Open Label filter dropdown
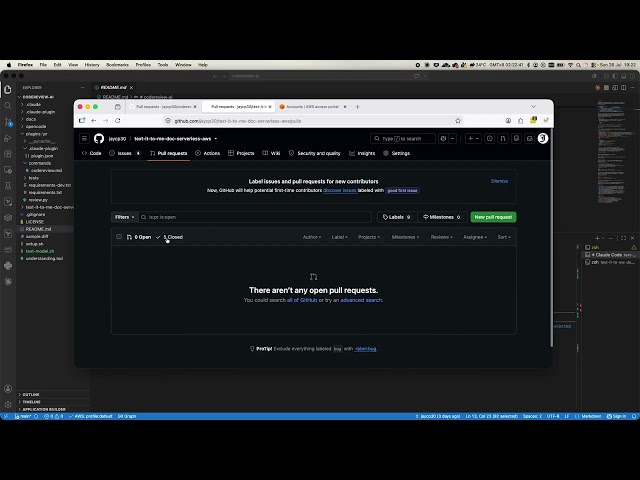The image size is (640, 480). pos(340,237)
